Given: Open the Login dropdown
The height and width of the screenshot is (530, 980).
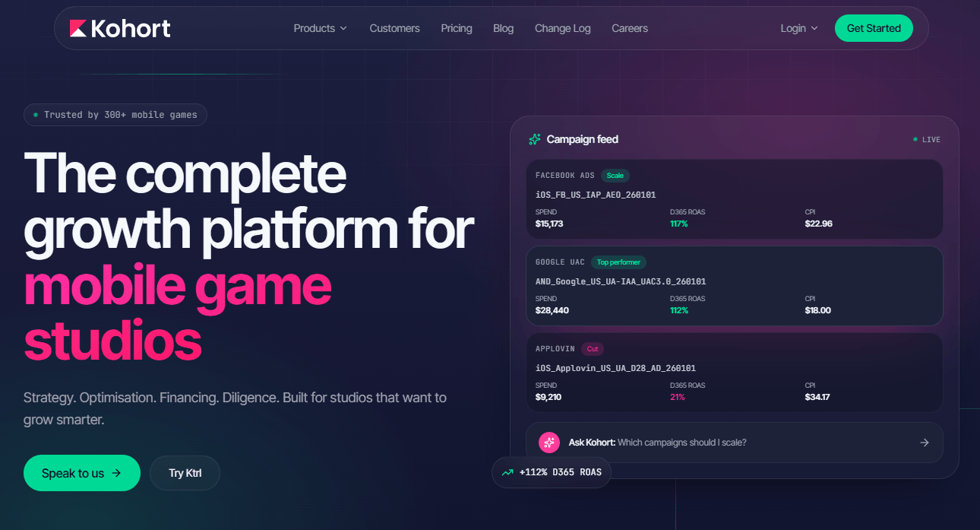Looking at the screenshot, I should point(799,28).
